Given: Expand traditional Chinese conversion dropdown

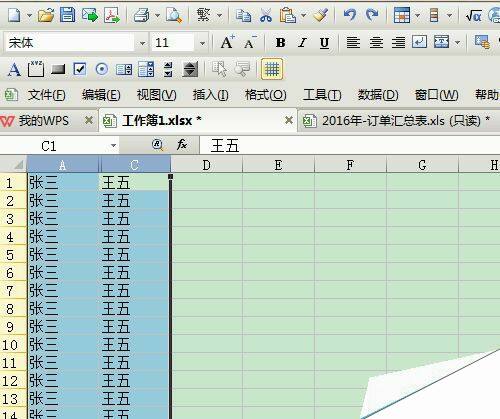Looking at the screenshot, I should [220, 16].
